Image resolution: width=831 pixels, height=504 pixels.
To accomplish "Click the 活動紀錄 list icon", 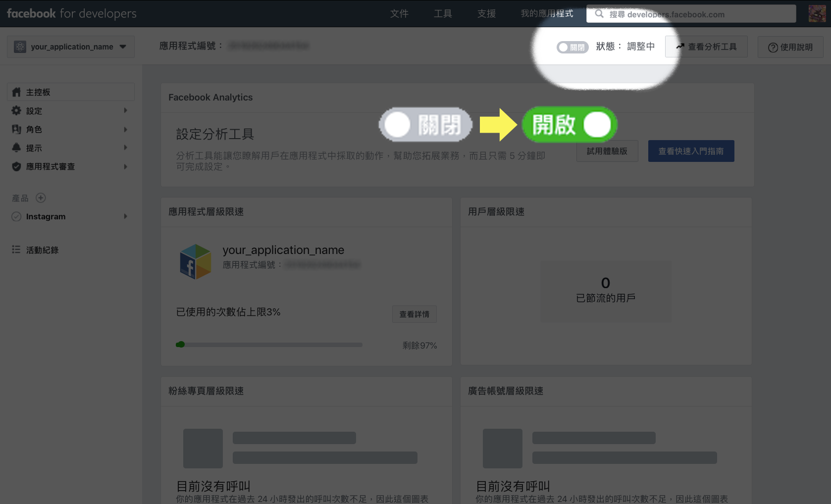I will pos(16,250).
